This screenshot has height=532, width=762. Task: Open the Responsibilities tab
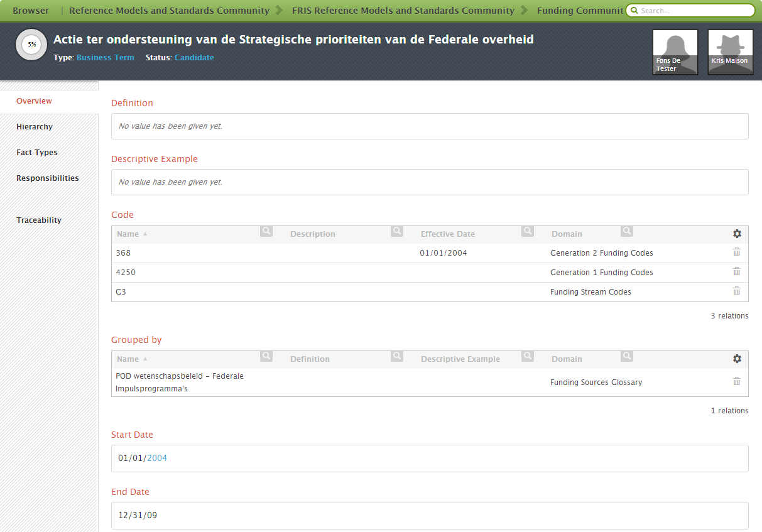coord(49,178)
